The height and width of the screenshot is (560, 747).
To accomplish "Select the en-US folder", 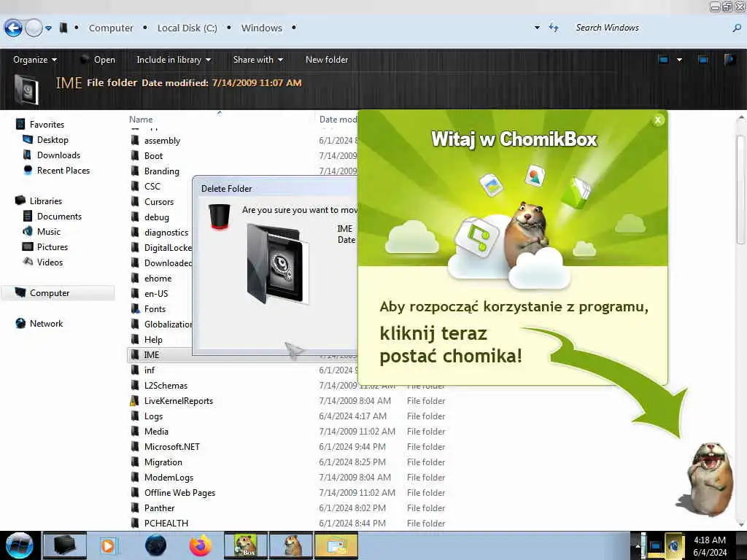I will 156,293.
